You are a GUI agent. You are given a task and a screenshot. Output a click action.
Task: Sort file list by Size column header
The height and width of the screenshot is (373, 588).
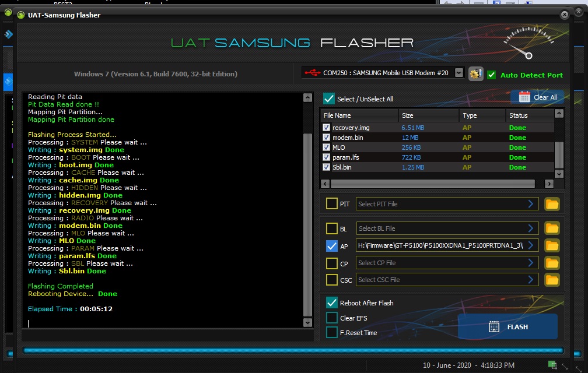click(x=429, y=115)
